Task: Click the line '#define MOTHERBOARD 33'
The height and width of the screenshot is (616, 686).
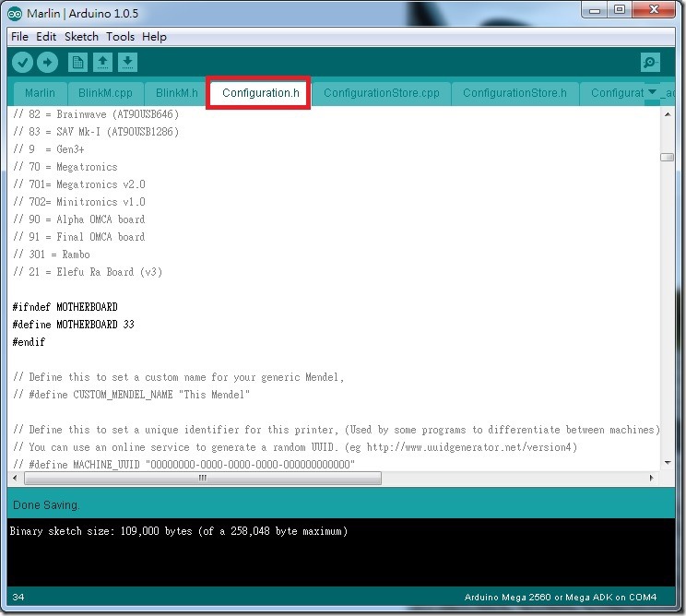Action: (73, 325)
